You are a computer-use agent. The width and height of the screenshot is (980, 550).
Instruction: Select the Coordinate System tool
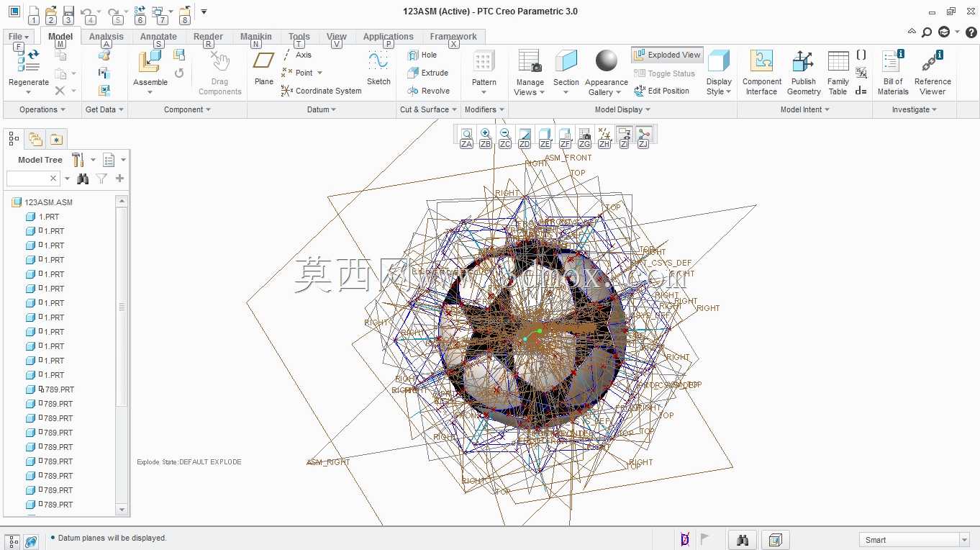coord(321,91)
